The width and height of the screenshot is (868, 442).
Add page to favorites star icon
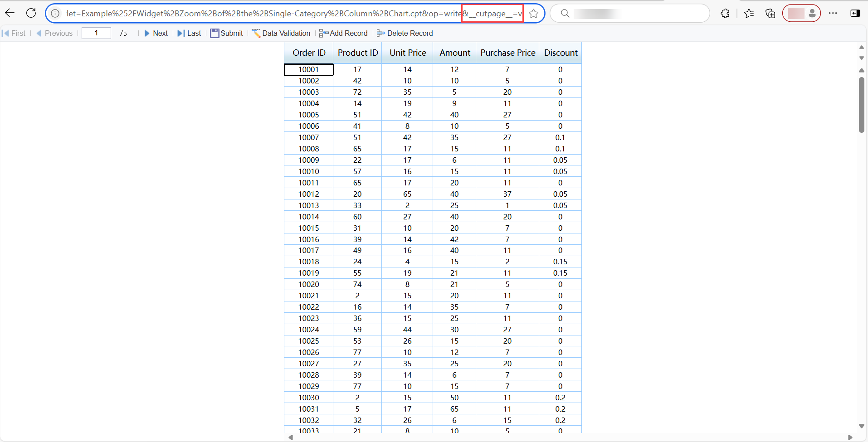click(534, 14)
